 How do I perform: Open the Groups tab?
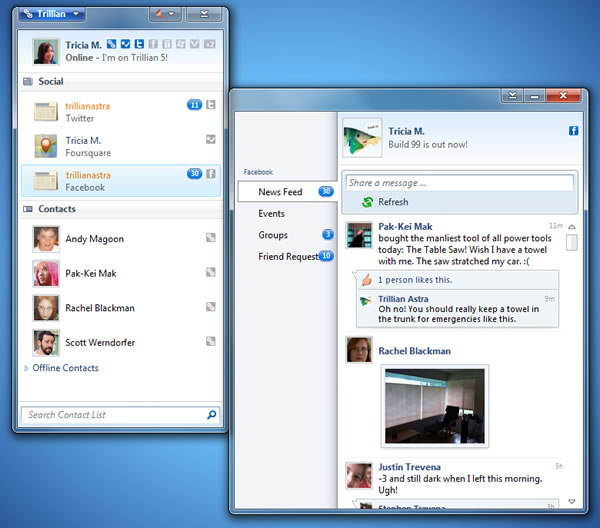(x=273, y=235)
